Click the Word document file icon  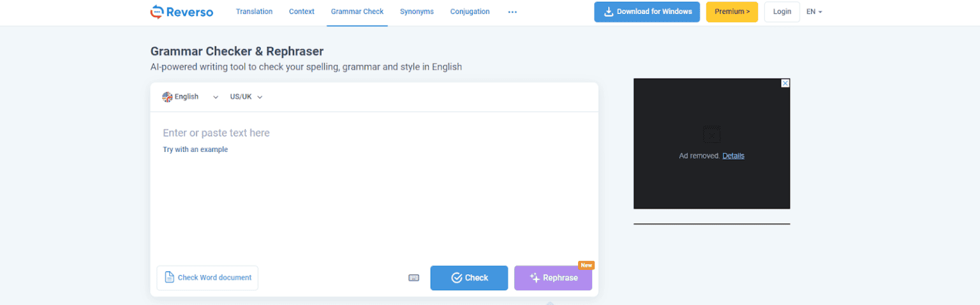[x=169, y=278]
